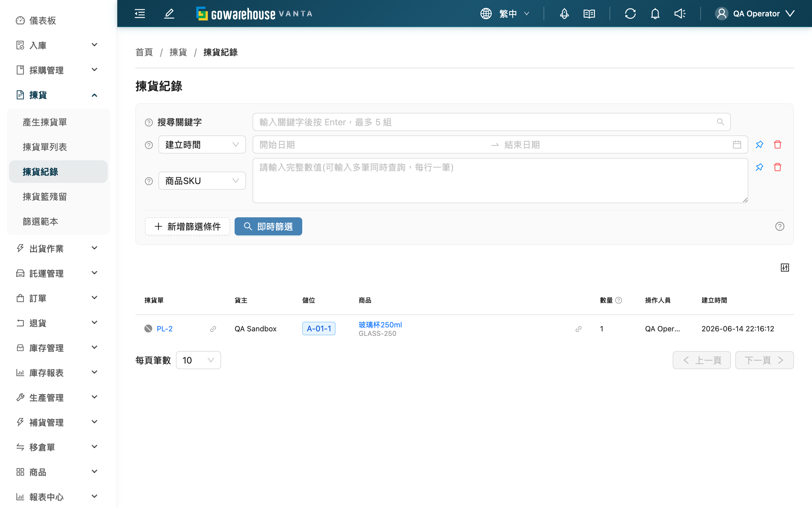Image resolution: width=812 pixels, height=508 pixels.
Task: Copy link icon next to PL-2
Action: click(x=213, y=329)
